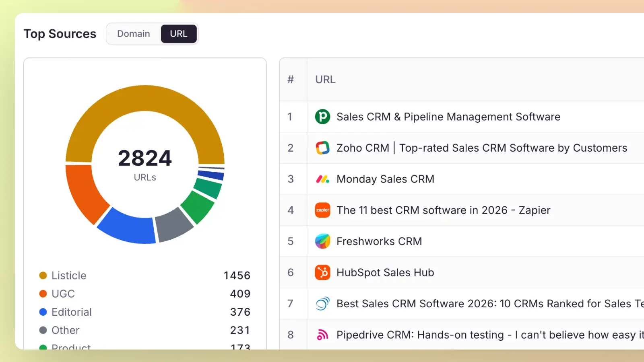Open Best Sales CRM Software 2026 link
This screenshot has width=644, height=362.
click(490, 304)
